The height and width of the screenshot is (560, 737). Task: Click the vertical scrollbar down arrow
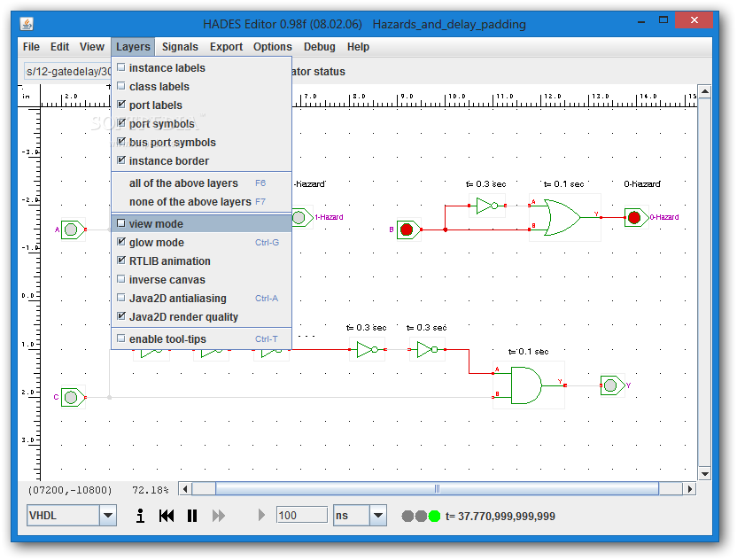pyautogui.click(x=704, y=474)
